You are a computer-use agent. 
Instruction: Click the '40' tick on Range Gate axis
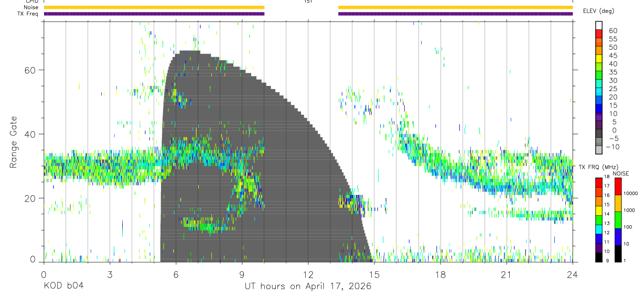pyautogui.click(x=31, y=134)
